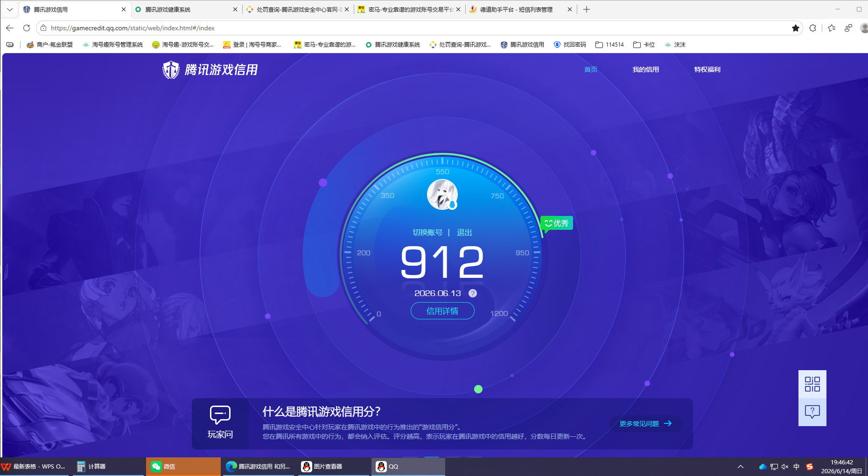
Task: Close the 德道助手平台 tab
Action: click(x=570, y=9)
